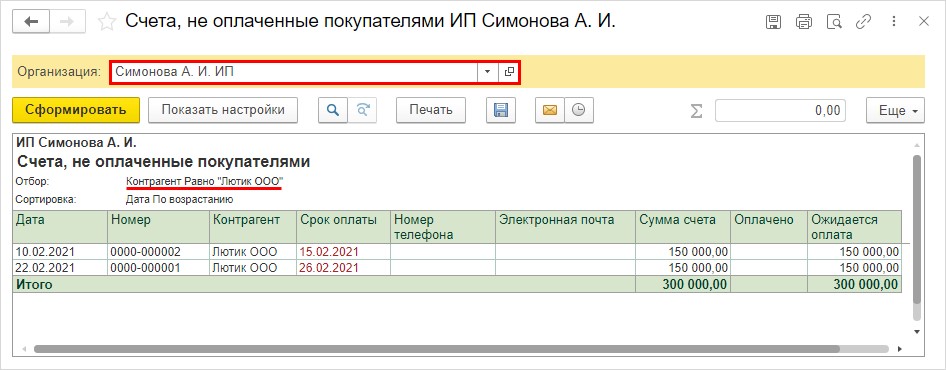Click the Дата column header

coord(60,227)
